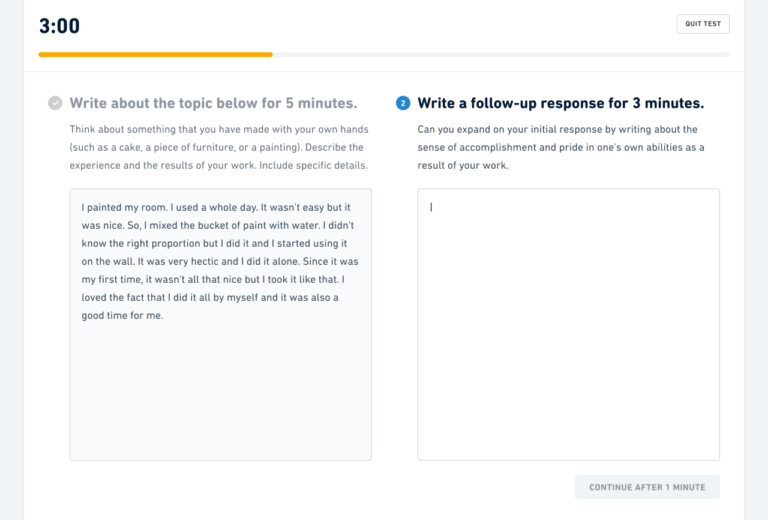Screen dimensions: 768x520
Task: Click the completed step checkmark icon
Action: click(55, 103)
